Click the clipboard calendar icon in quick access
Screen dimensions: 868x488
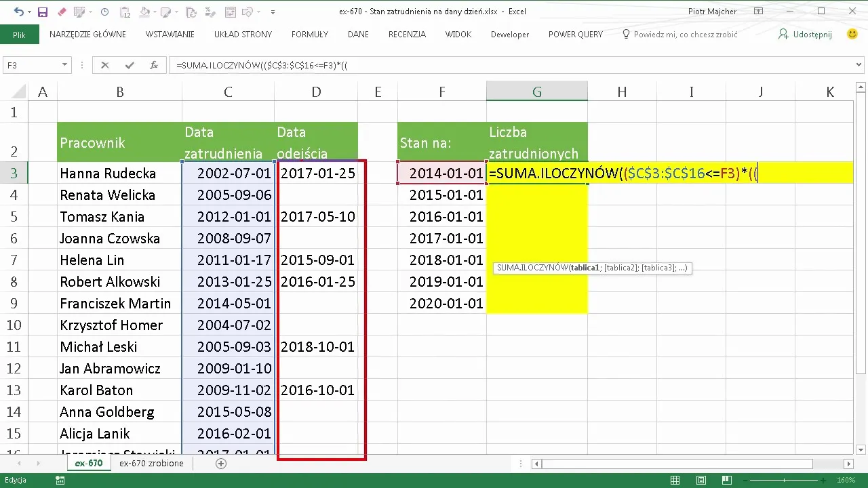click(125, 12)
